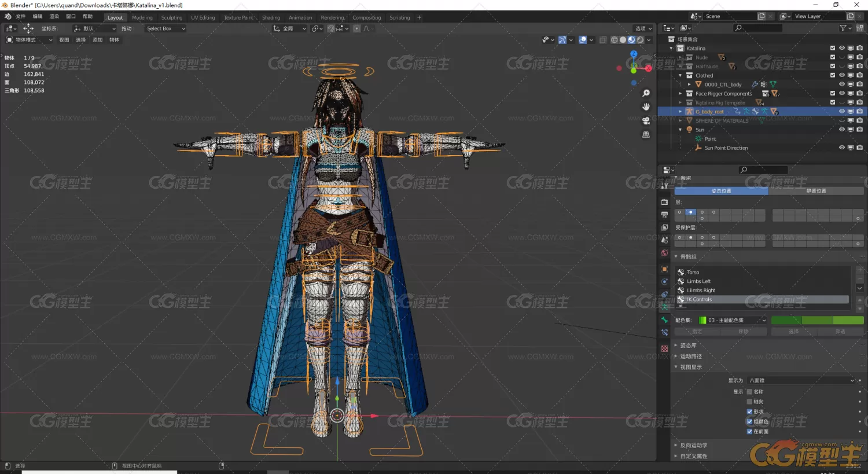Viewport: 868px width, 474px height.
Task: Open the 03 - 主题配色集 color set dropdown
Action: (732, 320)
